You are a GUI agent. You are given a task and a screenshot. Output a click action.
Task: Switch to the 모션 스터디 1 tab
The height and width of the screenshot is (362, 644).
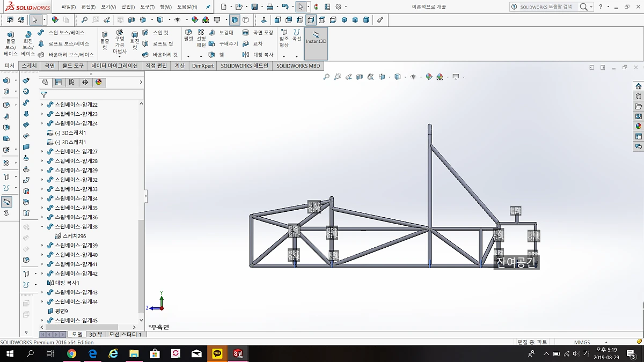point(125,335)
